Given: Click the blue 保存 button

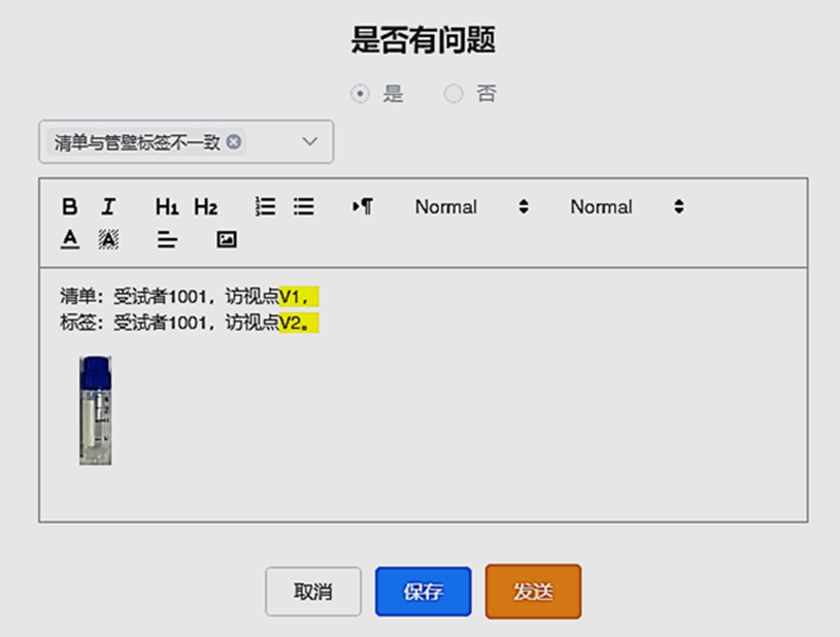Looking at the screenshot, I should point(423,592).
